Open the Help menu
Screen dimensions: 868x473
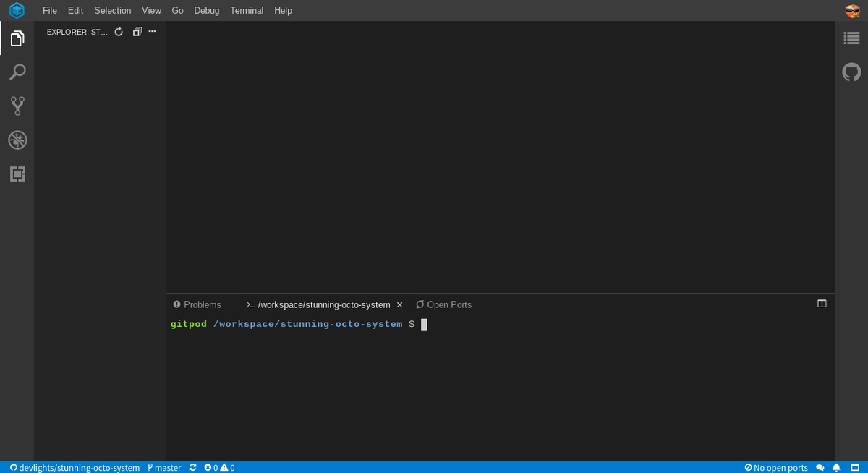(284, 10)
